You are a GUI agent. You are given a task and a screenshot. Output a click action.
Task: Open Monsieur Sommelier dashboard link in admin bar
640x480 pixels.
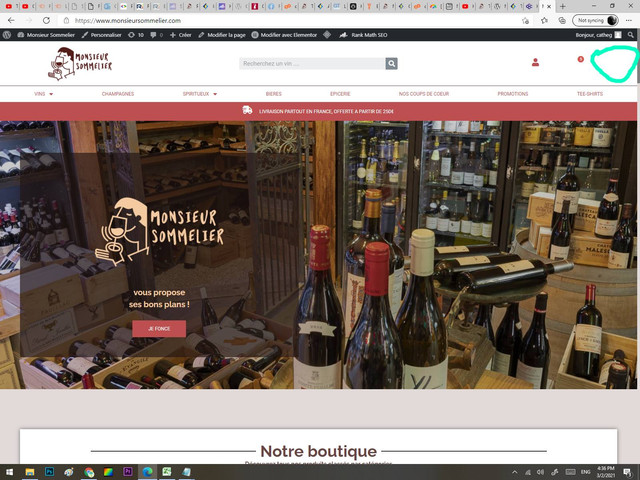coord(46,35)
